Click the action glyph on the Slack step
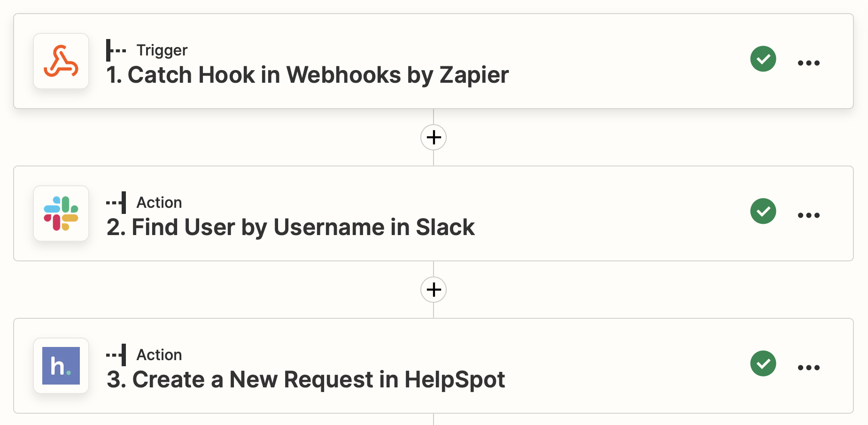This screenshot has width=868, height=425. pos(116,203)
